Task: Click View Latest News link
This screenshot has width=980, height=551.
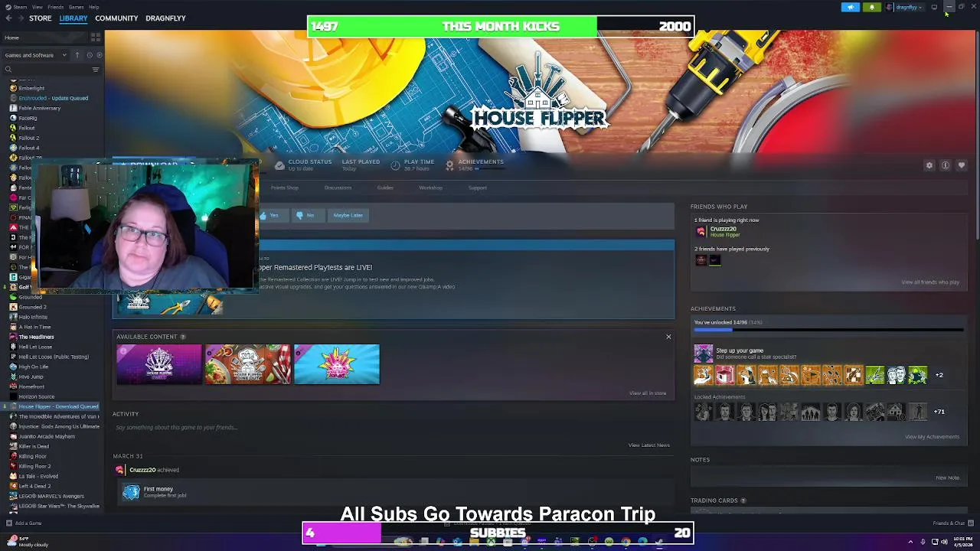Action: click(649, 445)
